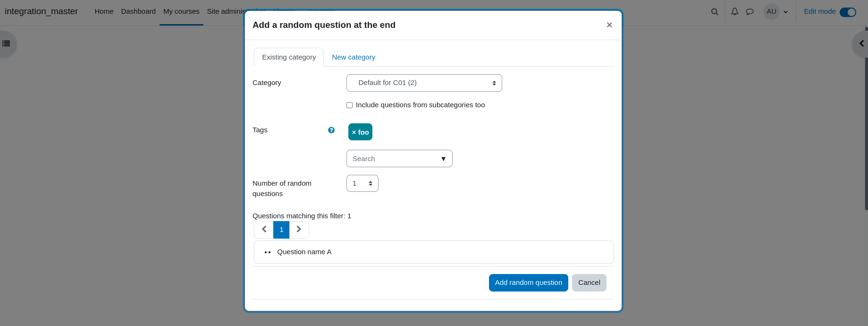Toggle Edit mode switch off

coord(848,12)
